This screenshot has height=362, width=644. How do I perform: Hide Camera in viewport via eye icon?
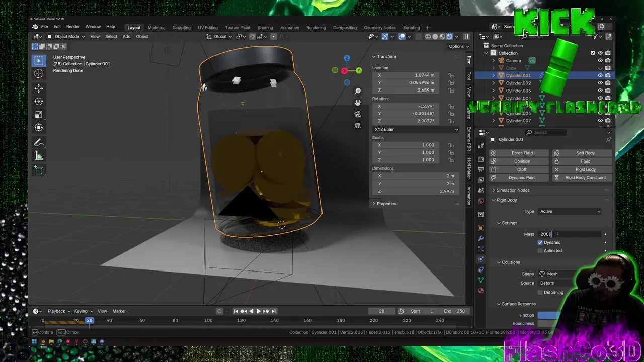click(600, 60)
